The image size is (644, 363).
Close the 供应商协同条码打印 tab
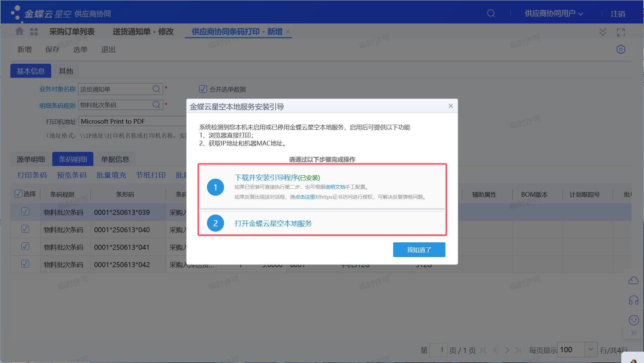[288, 32]
